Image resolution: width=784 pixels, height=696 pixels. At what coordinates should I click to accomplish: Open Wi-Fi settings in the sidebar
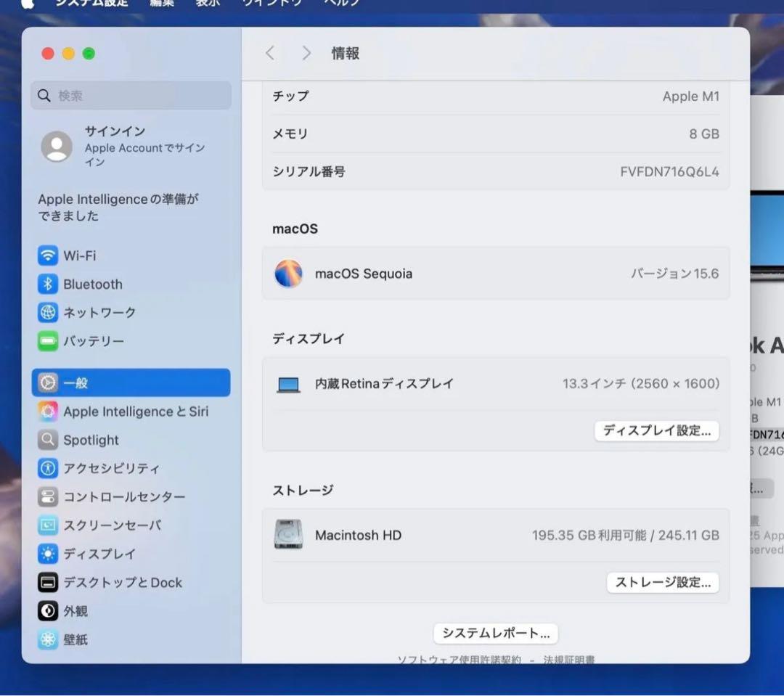80,255
